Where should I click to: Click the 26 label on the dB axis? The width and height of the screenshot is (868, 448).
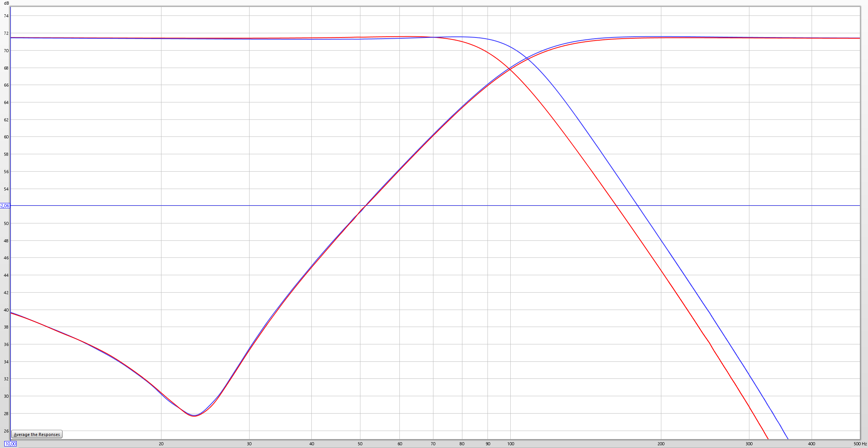point(6,431)
